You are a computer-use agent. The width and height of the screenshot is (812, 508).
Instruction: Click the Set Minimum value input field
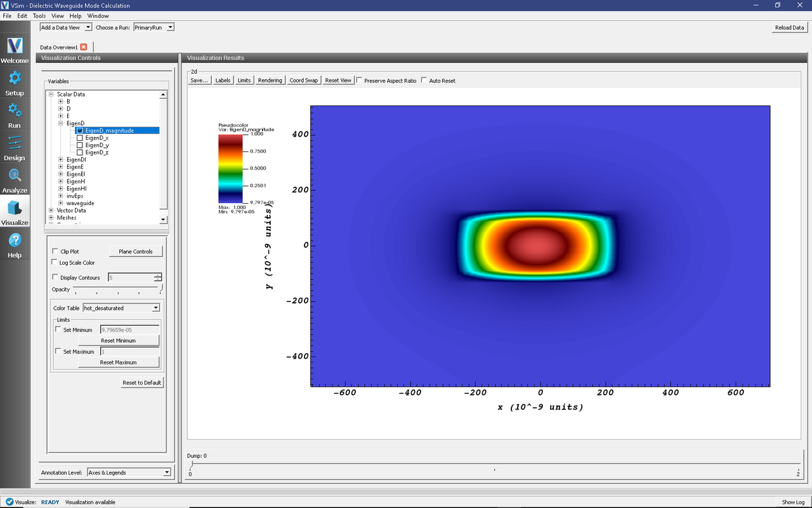coord(129,330)
